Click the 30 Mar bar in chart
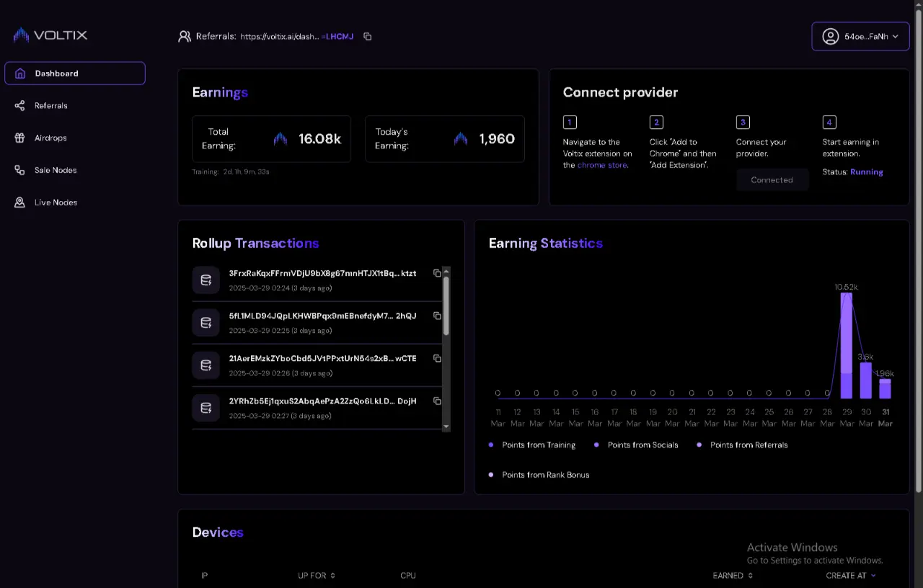923x588 pixels. [x=866, y=380]
